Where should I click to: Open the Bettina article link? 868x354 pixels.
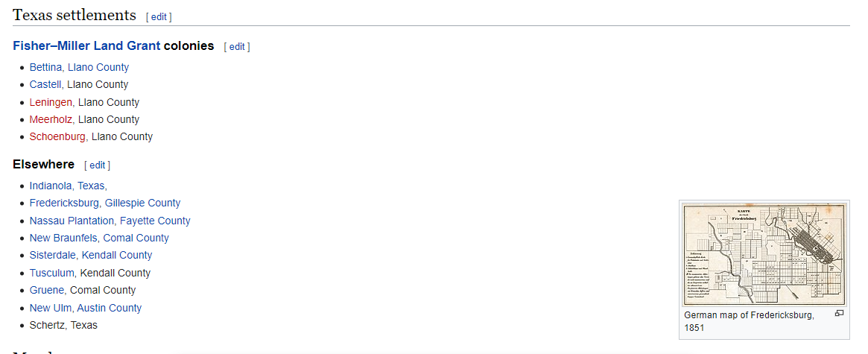pyautogui.click(x=45, y=67)
